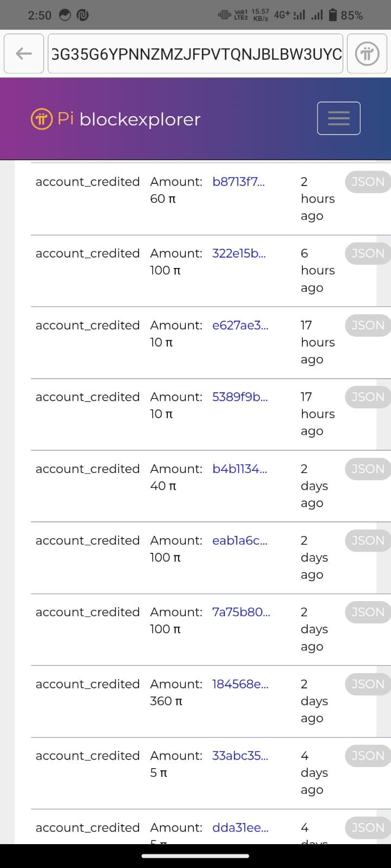The image size is (391, 868).
Task: View JSON for the 40 π transaction
Action: [x=368, y=469]
